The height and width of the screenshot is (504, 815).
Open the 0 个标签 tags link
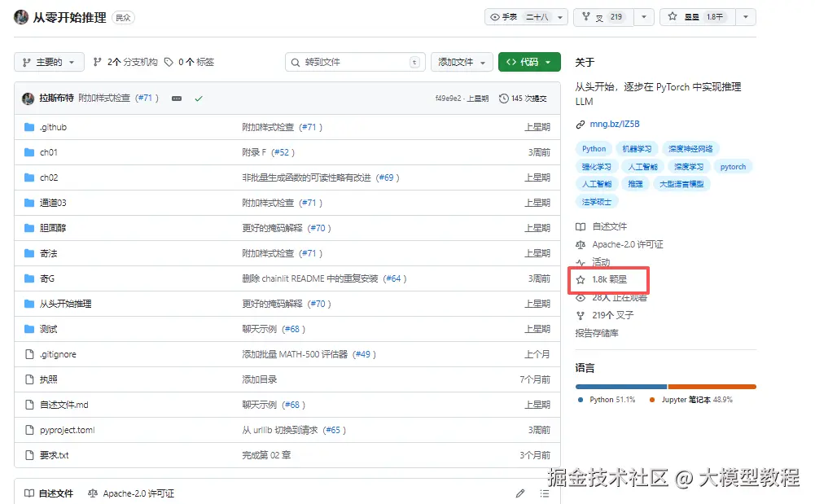click(189, 63)
